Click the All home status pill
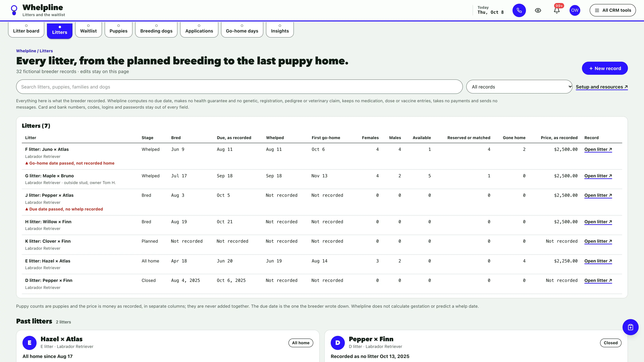Image resolution: width=644 pixels, height=362 pixels. [301, 343]
